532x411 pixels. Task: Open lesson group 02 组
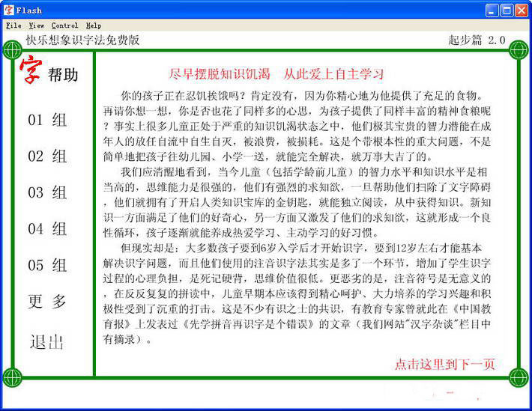48,156
